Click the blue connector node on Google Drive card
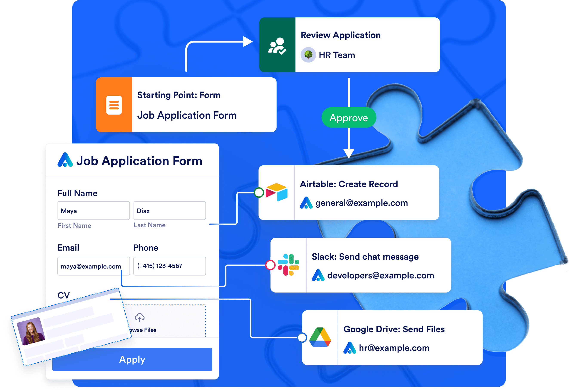Image resolution: width=569 pixels, height=392 pixels. pyautogui.click(x=302, y=338)
